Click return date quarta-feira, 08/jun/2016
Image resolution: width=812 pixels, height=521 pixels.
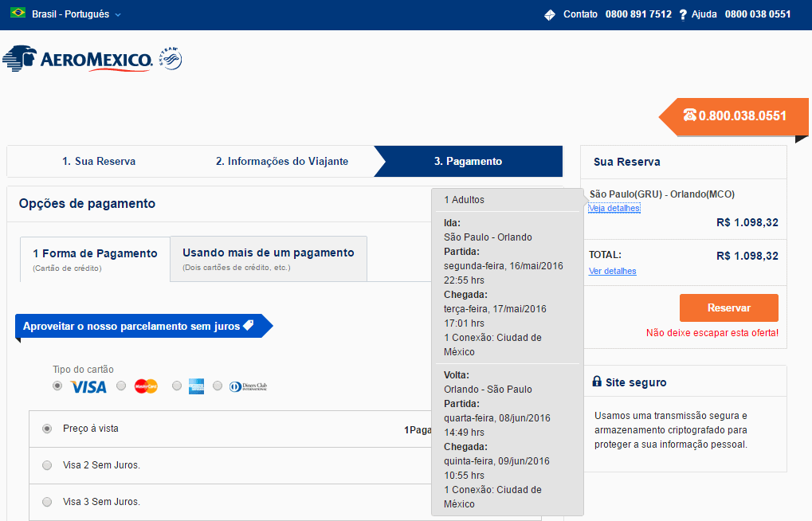pos(497,418)
